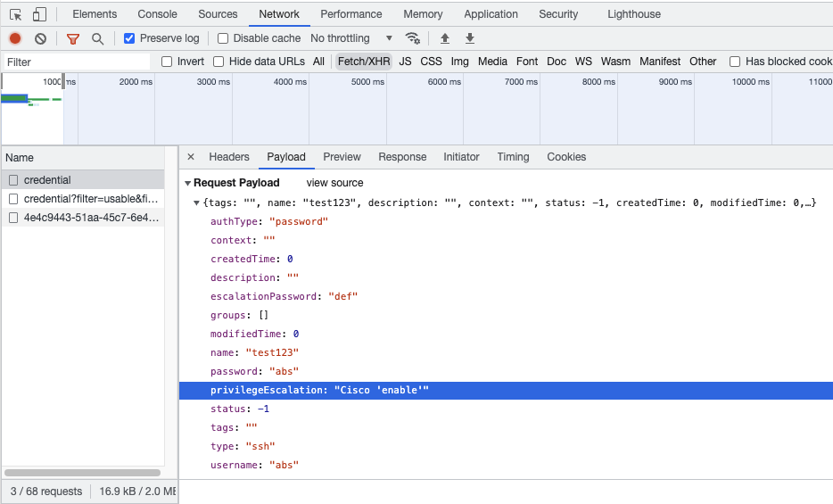833x504 pixels.
Task: Select the credential request row
Action: pos(83,180)
